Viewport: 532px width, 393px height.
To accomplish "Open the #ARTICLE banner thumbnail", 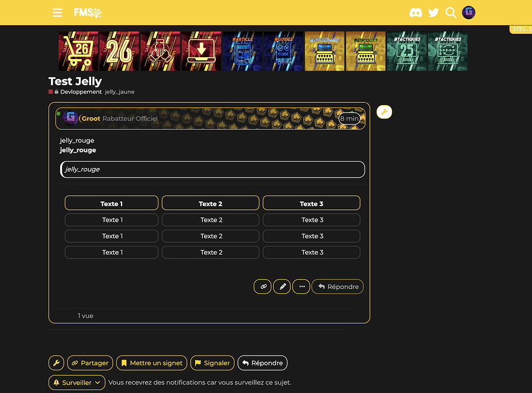I will (x=242, y=51).
